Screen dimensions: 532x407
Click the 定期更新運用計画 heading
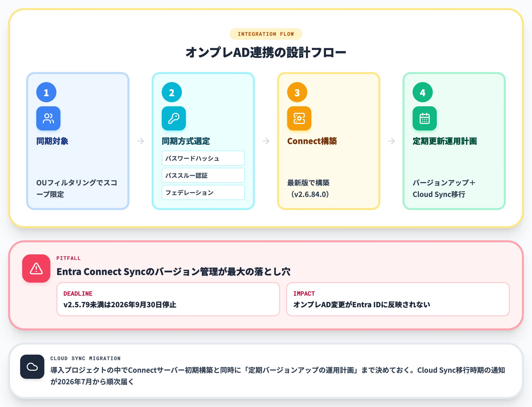click(445, 141)
